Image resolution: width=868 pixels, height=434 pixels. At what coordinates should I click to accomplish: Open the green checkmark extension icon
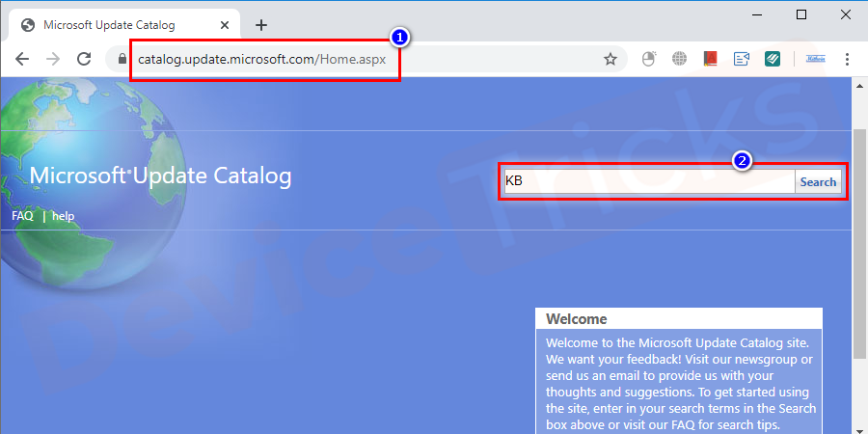773,59
